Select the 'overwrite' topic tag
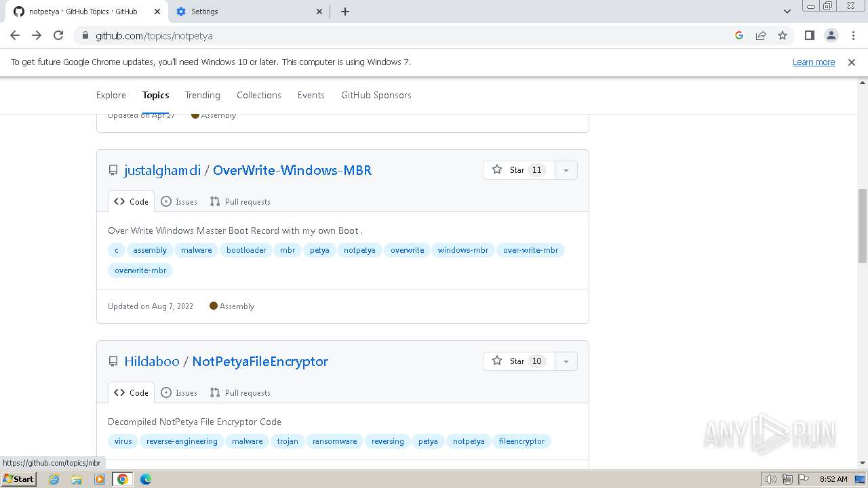The height and width of the screenshot is (488, 868). [407, 250]
